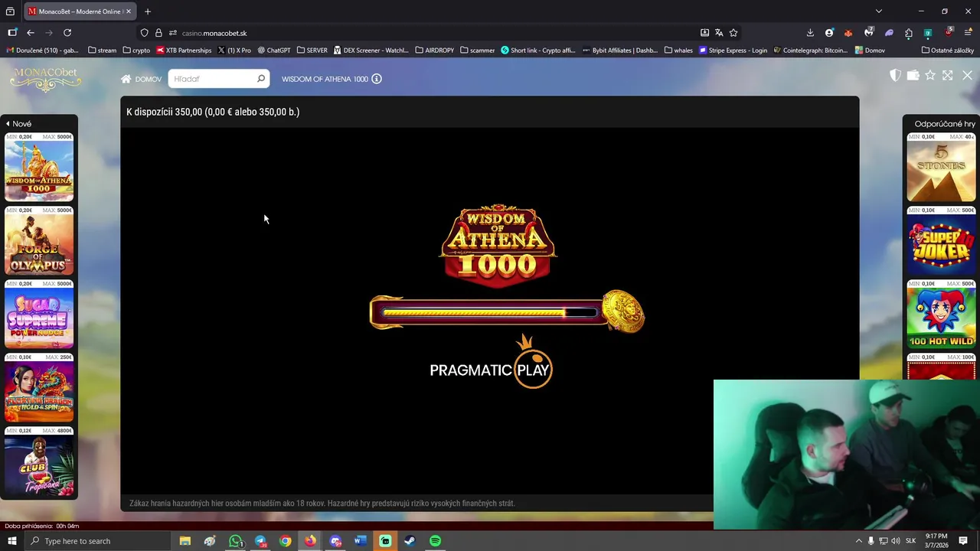Open the whales bookmarks folder
This screenshot has width=980, height=551.
pyautogui.click(x=678, y=51)
